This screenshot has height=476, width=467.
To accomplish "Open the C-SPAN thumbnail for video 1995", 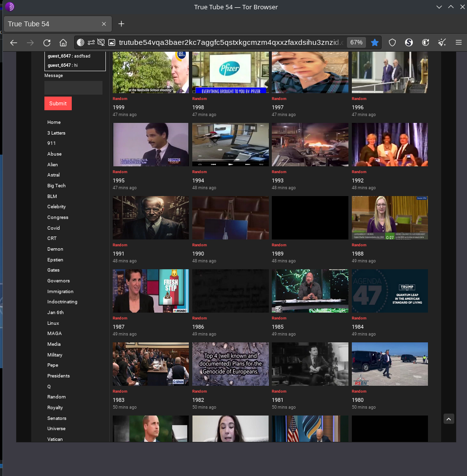I will [151, 144].
